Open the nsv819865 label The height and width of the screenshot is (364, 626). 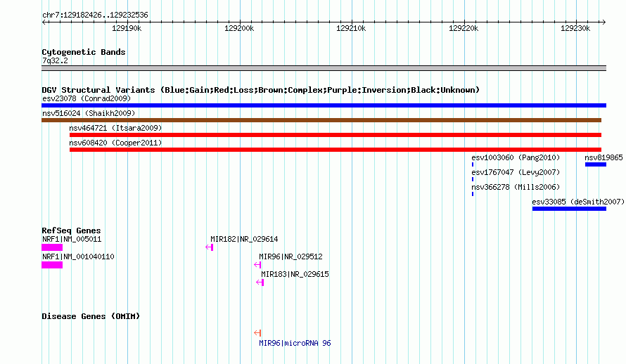pyautogui.click(x=603, y=157)
